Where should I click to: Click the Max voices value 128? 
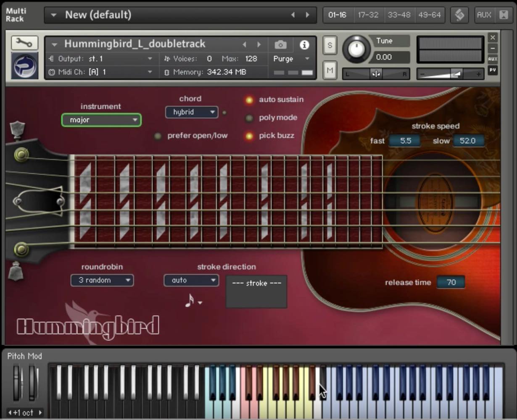pyautogui.click(x=251, y=59)
